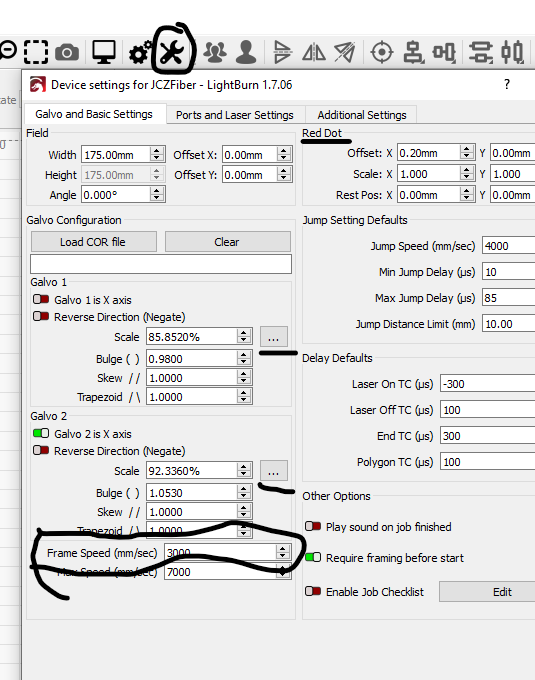Click the Max Jump Delay field
The height and width of the screenshot is (680, 535).
pos(509,298)
